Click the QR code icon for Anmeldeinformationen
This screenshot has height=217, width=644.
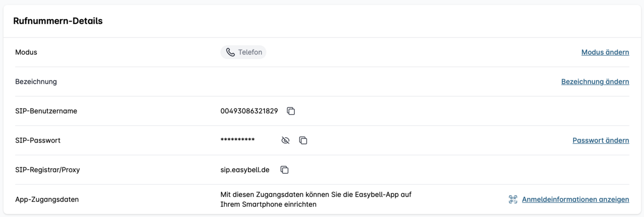(513, 199)
